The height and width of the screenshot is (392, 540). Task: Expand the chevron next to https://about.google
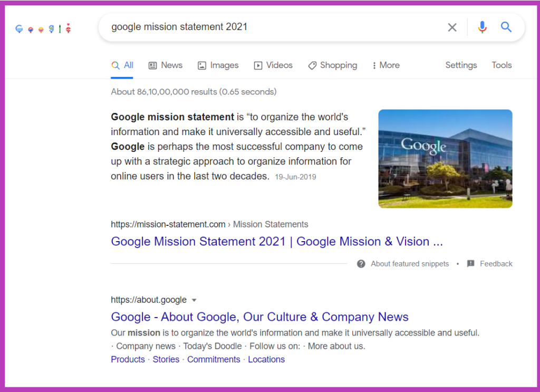coord(194,300)
